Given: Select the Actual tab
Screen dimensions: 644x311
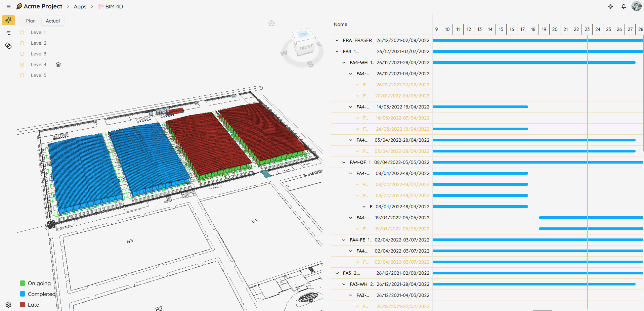Looking at the screenshot, I should (53, 21).
